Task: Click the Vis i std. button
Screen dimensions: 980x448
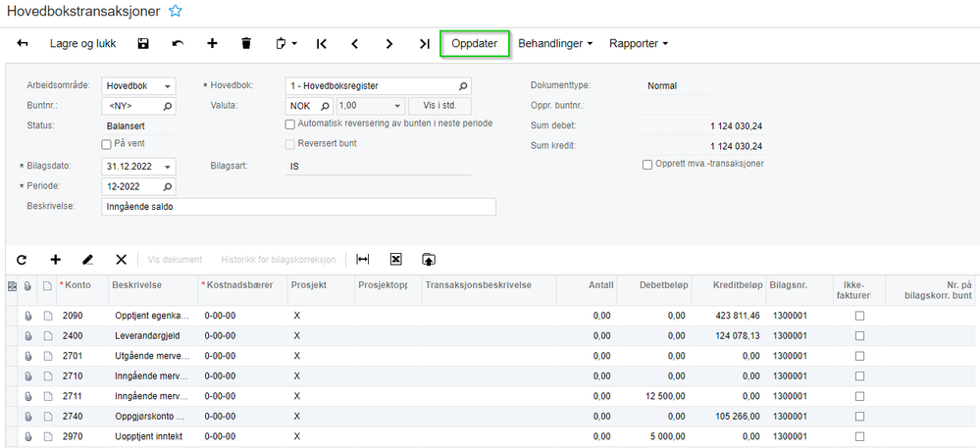Action: 440,106
